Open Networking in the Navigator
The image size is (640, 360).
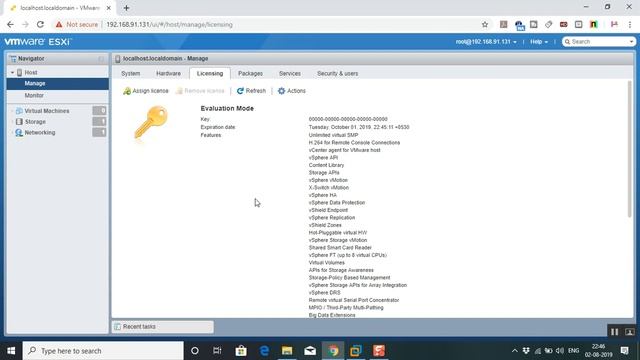[40, 132]
